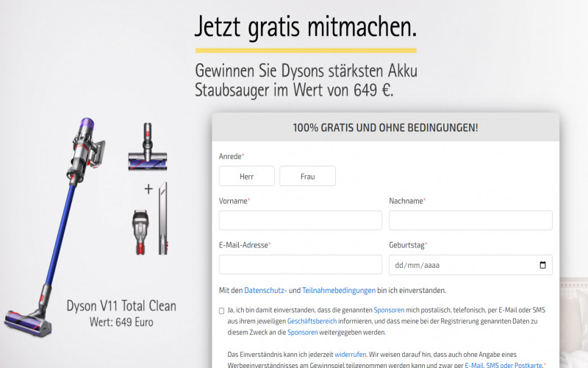Click the floor cleaner head attachment image

click(148, 146)
